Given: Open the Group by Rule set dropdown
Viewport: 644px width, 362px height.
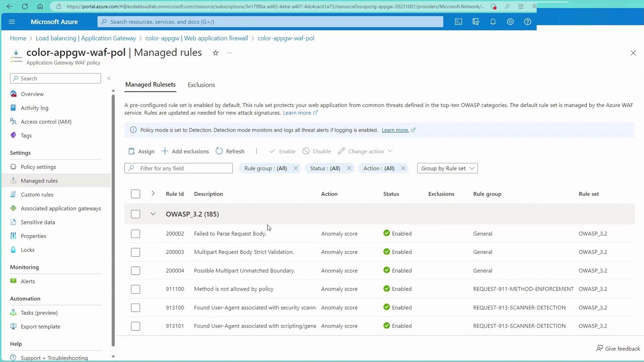Looking at the screenshot, I should [447, 168].
